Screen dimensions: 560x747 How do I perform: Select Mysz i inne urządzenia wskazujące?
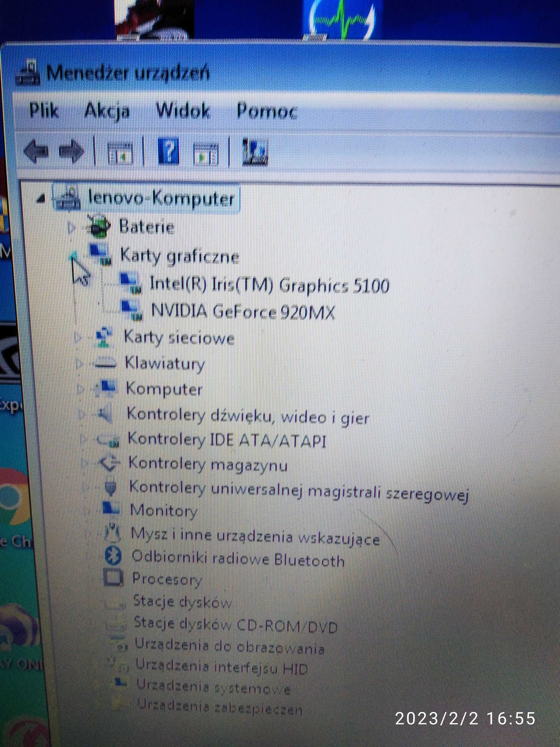point(255,536)
